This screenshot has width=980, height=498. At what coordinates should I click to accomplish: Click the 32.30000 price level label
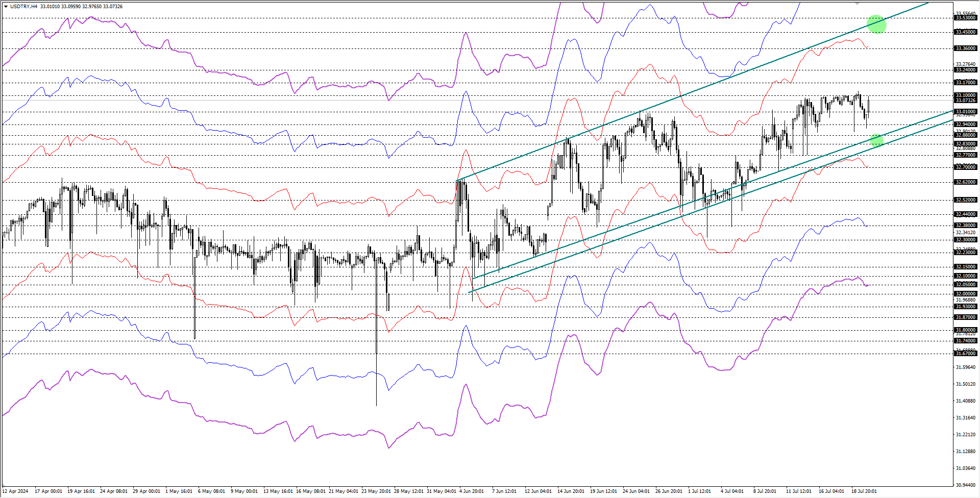(966, 240)
